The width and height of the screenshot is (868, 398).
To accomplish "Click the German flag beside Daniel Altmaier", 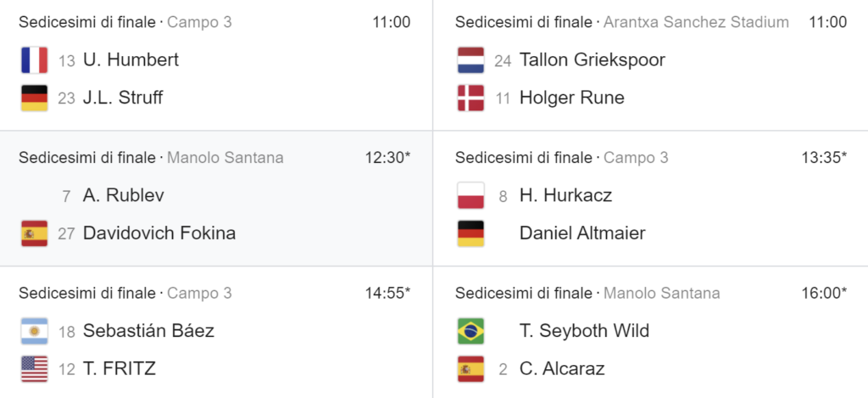I will tap(471, 233).
